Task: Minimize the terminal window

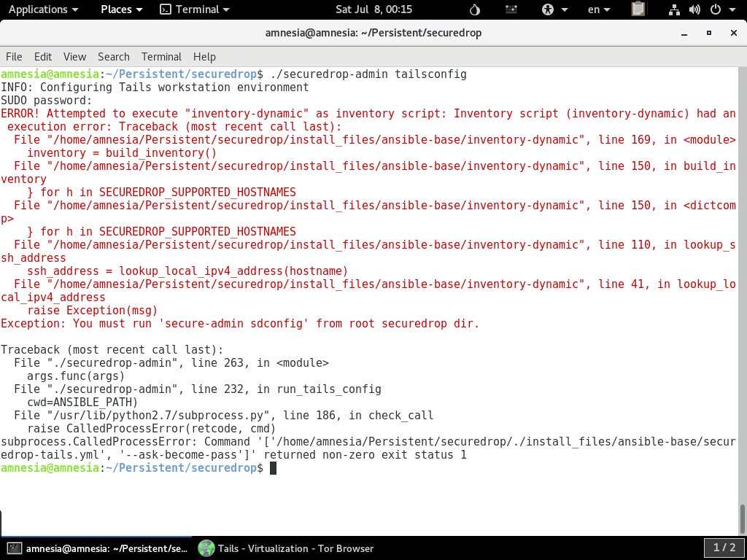Action: coord(684,34)
